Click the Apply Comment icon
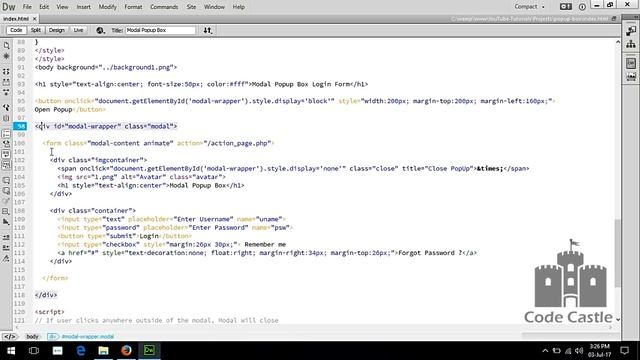The width and height of the screenshot is (640, 360). coord(6,180)
